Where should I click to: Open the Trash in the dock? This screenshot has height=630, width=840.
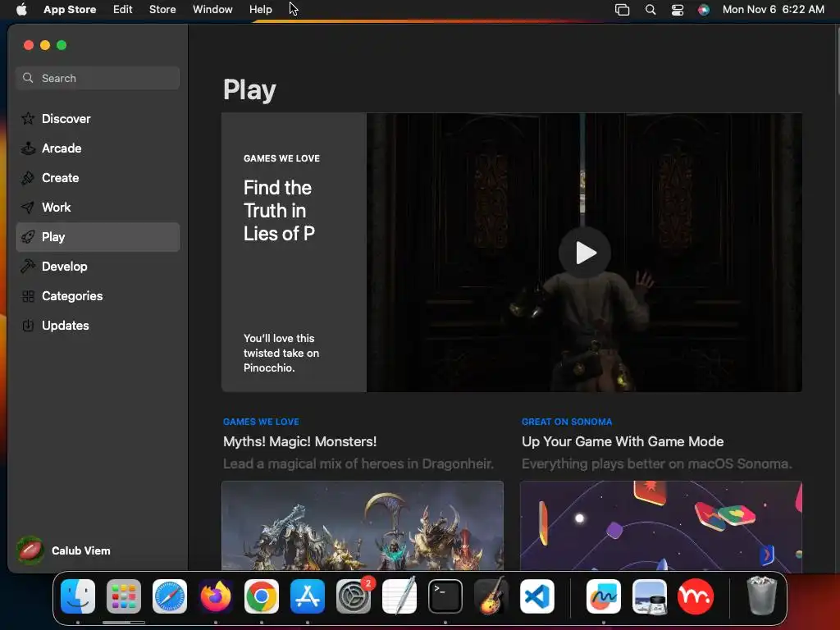pos(761,596)
